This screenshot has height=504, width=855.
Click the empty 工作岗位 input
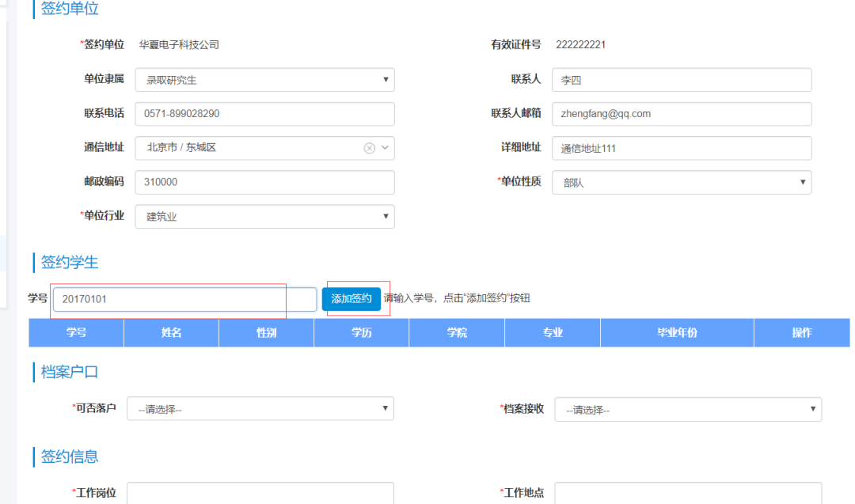pos(260,493)
